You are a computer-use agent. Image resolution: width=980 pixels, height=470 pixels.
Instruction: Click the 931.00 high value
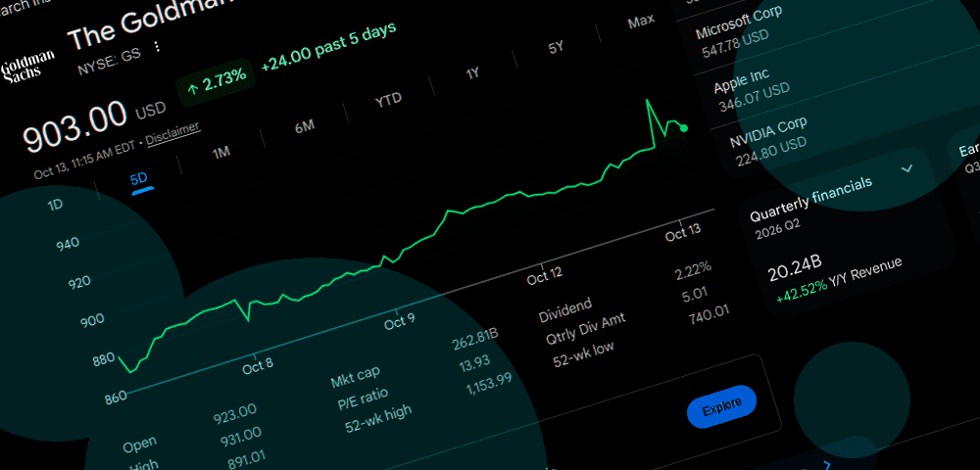(x=241, y=437)
